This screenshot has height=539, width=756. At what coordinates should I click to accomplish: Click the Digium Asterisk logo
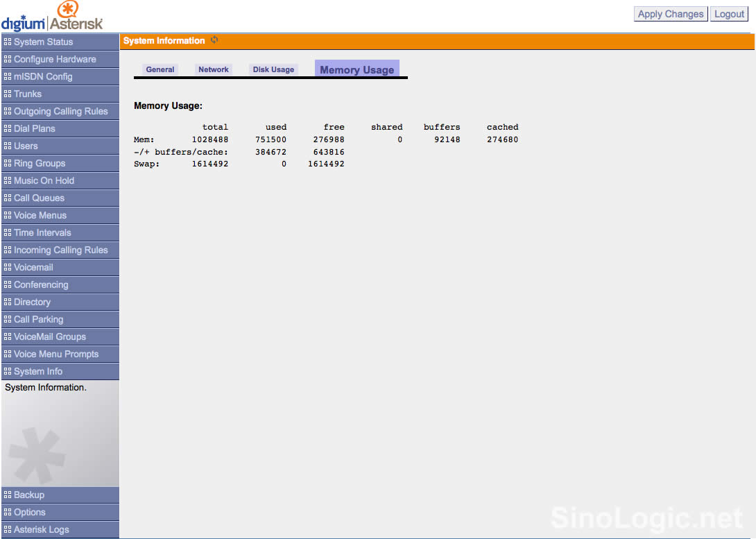(x=52, y=17)
